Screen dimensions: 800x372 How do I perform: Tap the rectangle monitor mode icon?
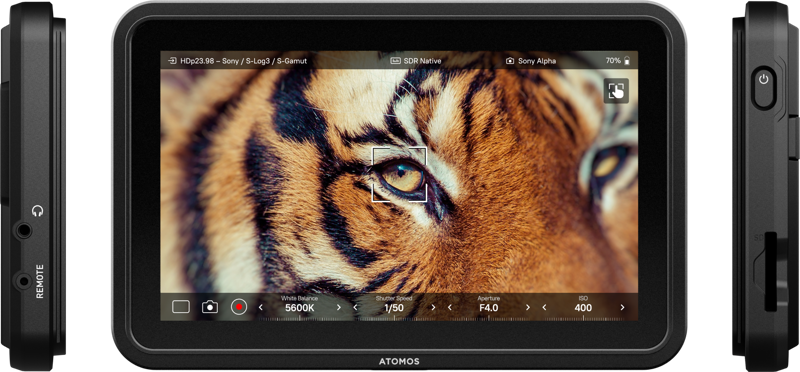181,307
